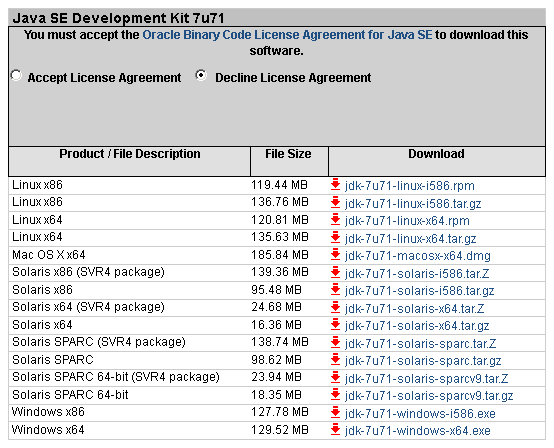Download jdk-7u71-solaris-sparcv9.tar.Z link

[x=426, y=378]
